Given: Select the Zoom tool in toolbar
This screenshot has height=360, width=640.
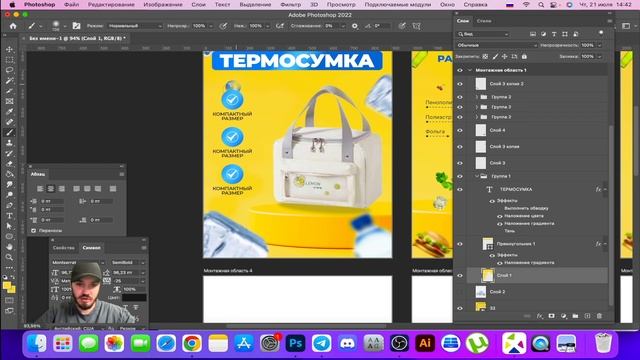Looking at the screenshot, I should click(x=9, y=257).
